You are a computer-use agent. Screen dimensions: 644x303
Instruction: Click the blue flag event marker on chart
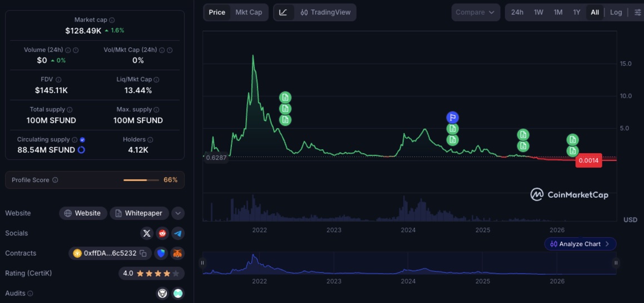coord(452,118)
